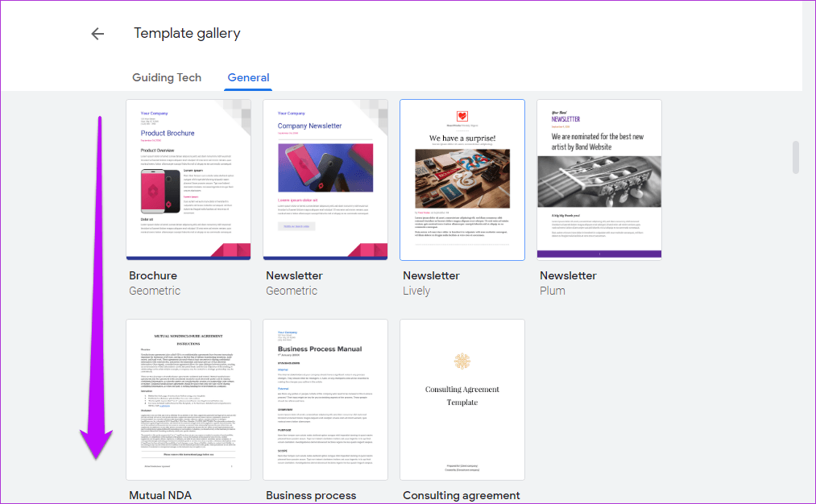
Task: Click 'Newsletter' title above Lively
Action: coord(432,275)
